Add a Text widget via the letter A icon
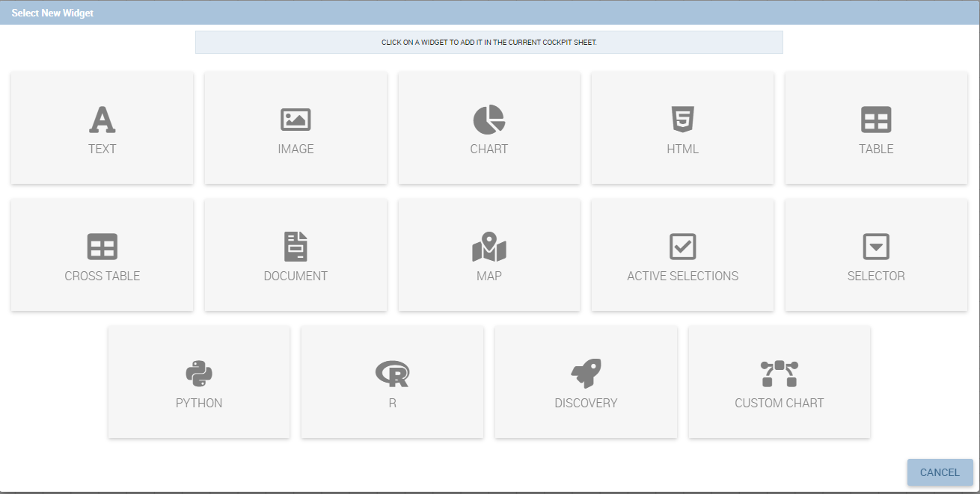980x494 pixels. tap(102, 120)
